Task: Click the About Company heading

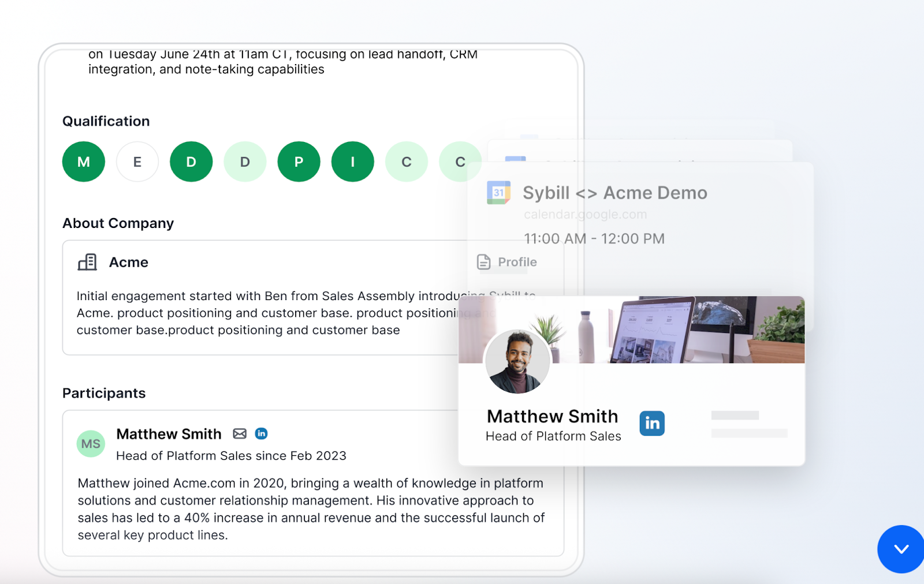Action: coord(118,223)
